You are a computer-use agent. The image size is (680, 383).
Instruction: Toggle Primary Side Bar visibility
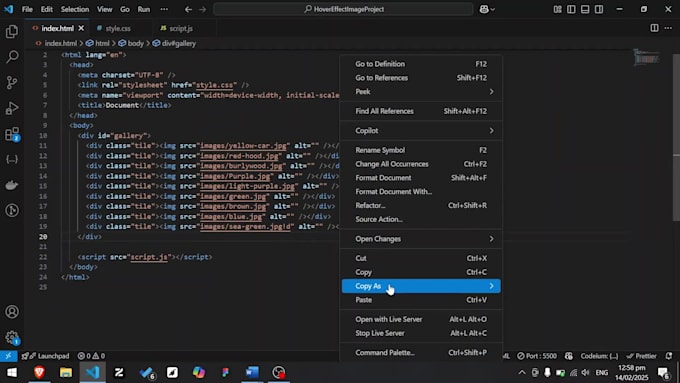click(x=571, y=9)
